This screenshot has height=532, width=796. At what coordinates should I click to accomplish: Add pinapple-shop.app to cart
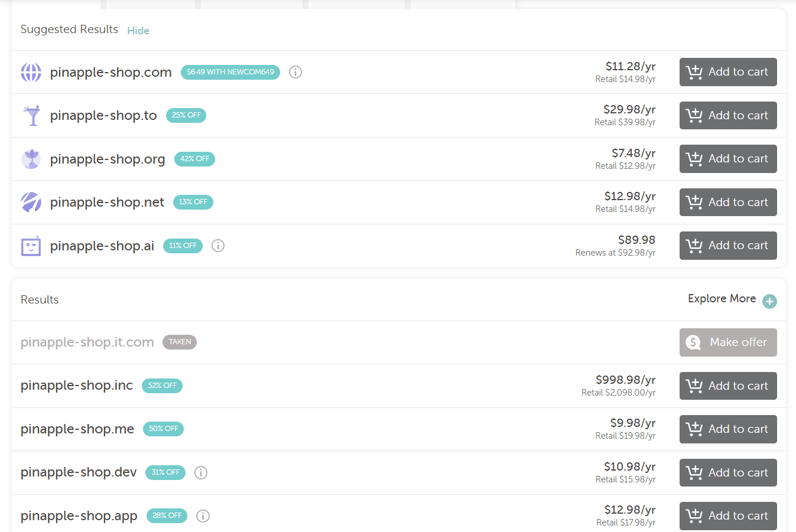point(728,516)
